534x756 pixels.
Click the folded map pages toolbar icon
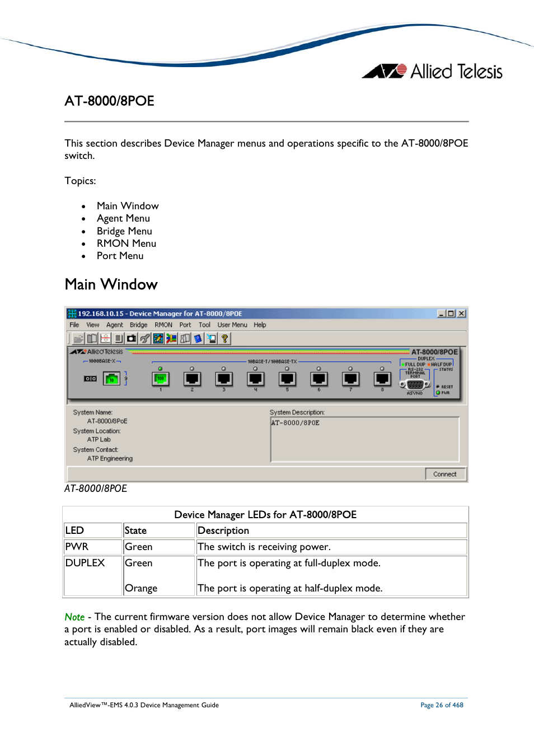pyautogui.click(x=185, y=339)
